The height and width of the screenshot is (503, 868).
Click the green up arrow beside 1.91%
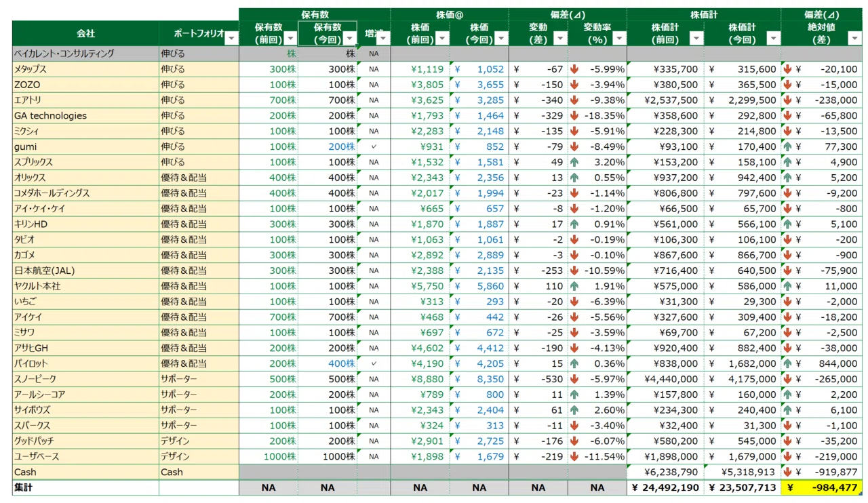tap(574, 286)
